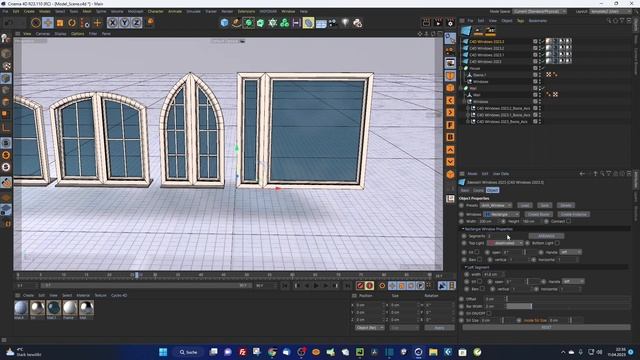Collapse the Wall group in the Object Manager

point(461,88)
